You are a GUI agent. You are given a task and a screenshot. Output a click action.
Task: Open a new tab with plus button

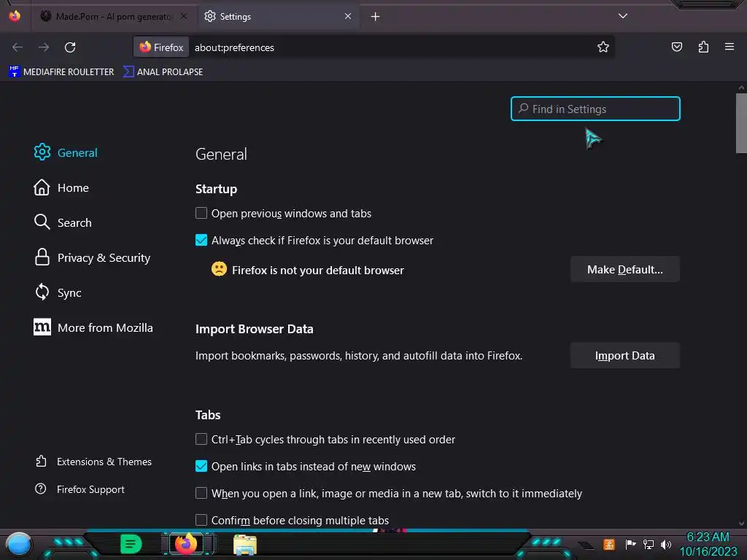click(x=376, y=17)
